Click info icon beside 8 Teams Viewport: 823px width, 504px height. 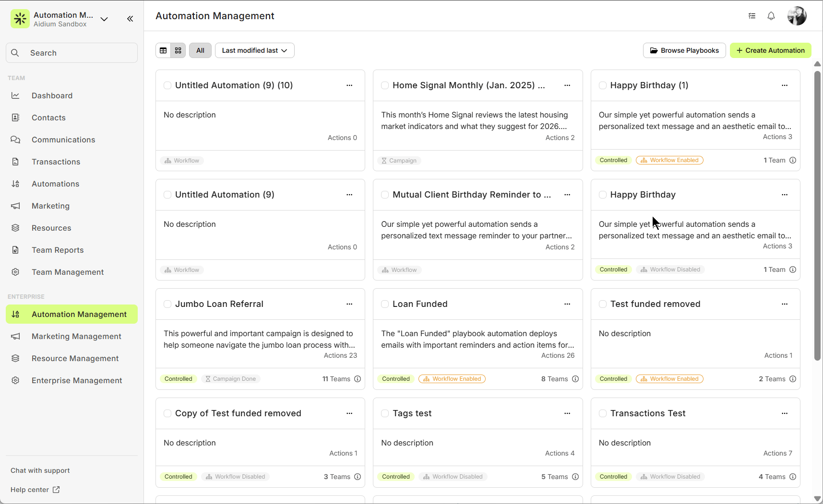coord(575,379)
